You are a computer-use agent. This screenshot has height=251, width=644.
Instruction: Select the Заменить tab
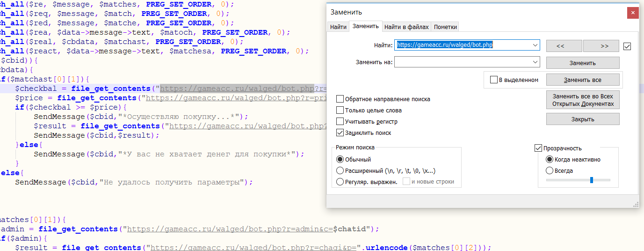[366, 26]
